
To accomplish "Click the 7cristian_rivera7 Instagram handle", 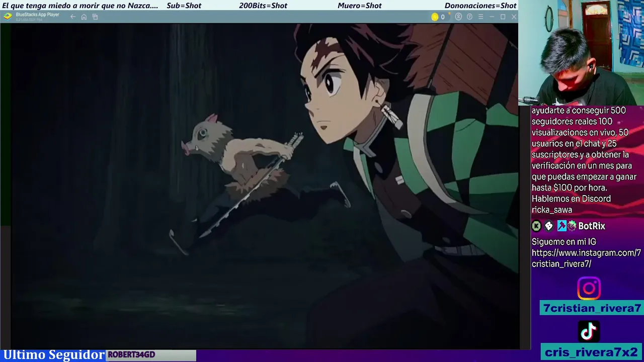I will click(x=592, y=308).
